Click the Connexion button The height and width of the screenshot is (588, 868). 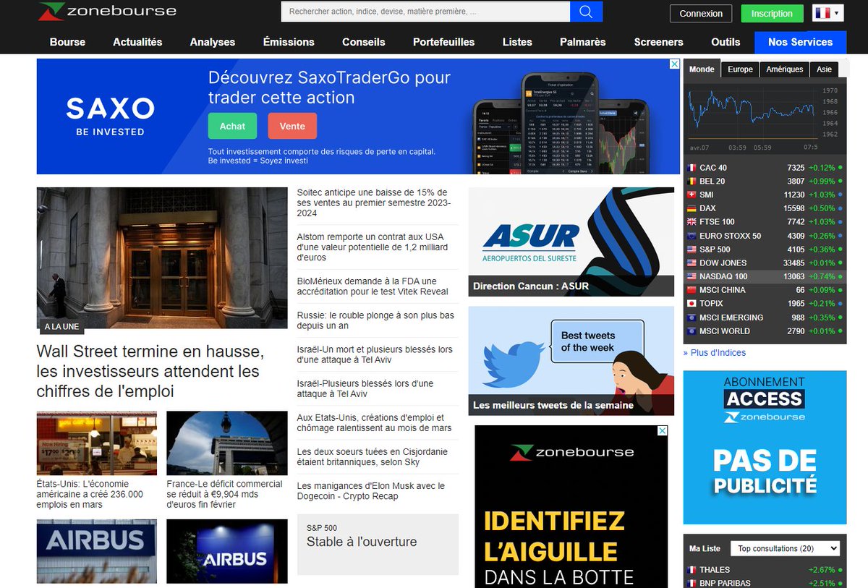(701, 14)
